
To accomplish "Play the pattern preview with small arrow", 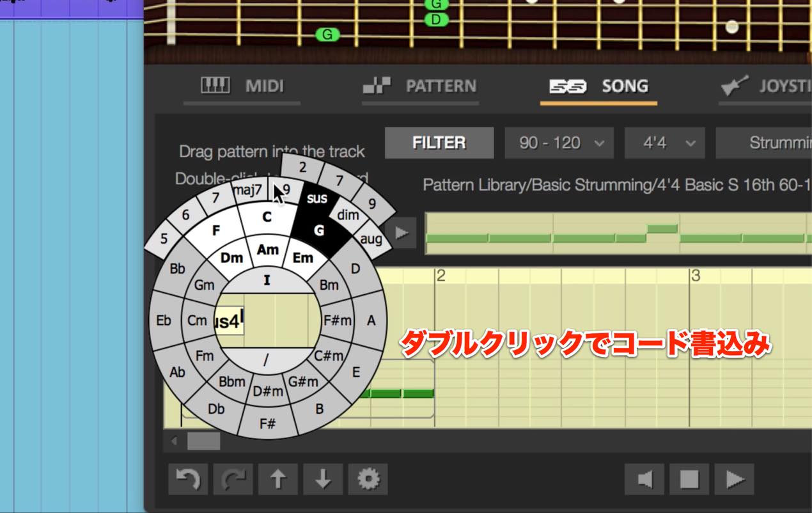I will [x=402, y=232].
